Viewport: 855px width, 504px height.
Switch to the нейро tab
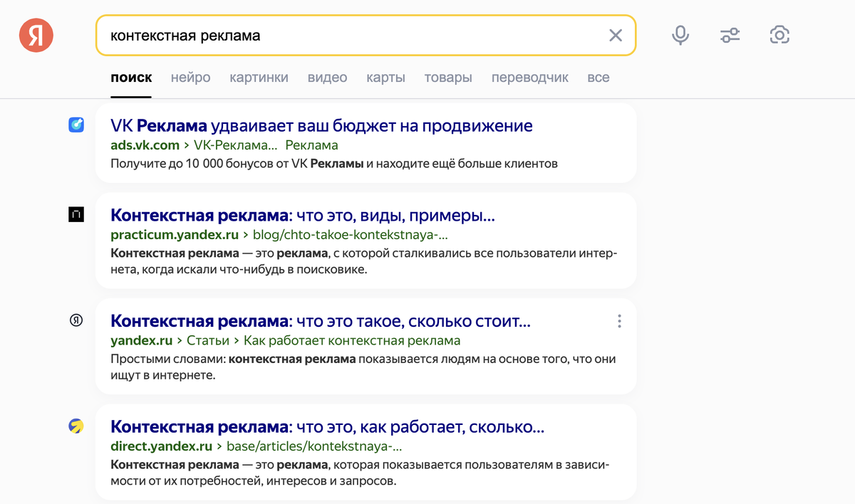(190, 78)
